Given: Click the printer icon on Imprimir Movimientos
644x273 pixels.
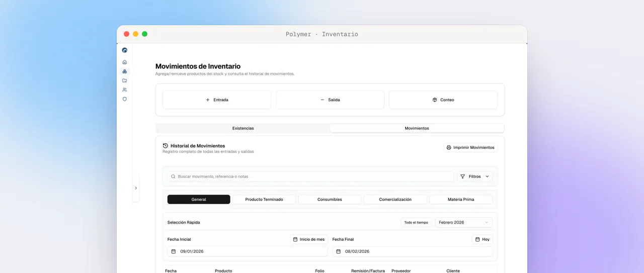Looking at the screenshot, I should (x=449, y=148).
